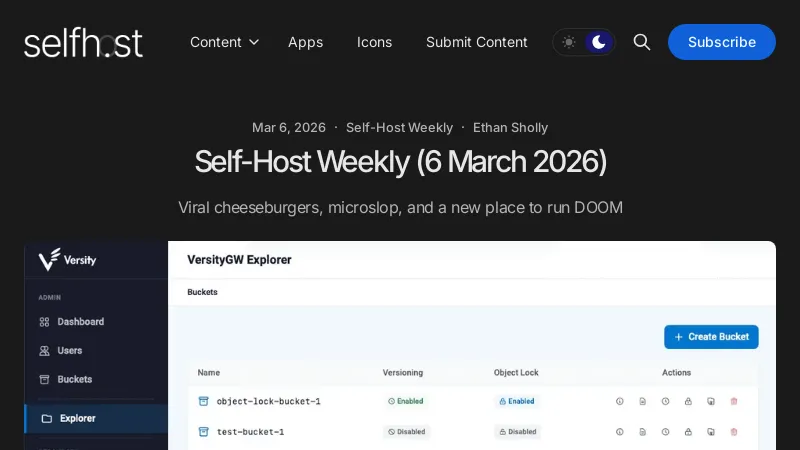This screenshot has width=800, height=450.
Task: Go to the Icons menu item
Action: point(374,42)
